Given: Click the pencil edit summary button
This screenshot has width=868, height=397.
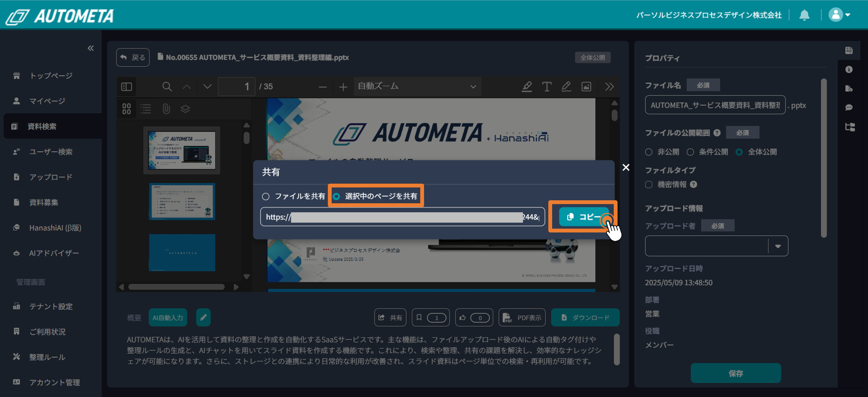Looking at the screenshot, I should click(204, 317).
